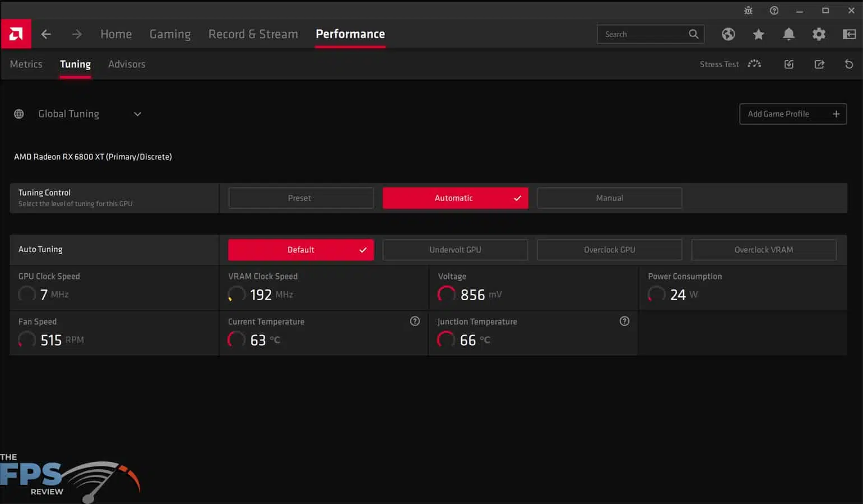
Task: Click the AMD logo icon
Action: [16, 34]
